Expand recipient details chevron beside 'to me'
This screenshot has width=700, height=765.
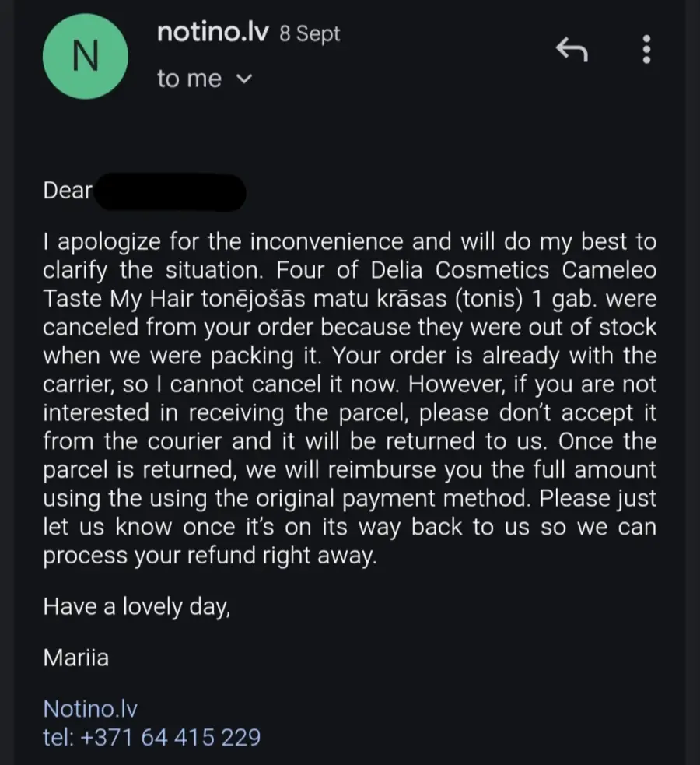243,79
